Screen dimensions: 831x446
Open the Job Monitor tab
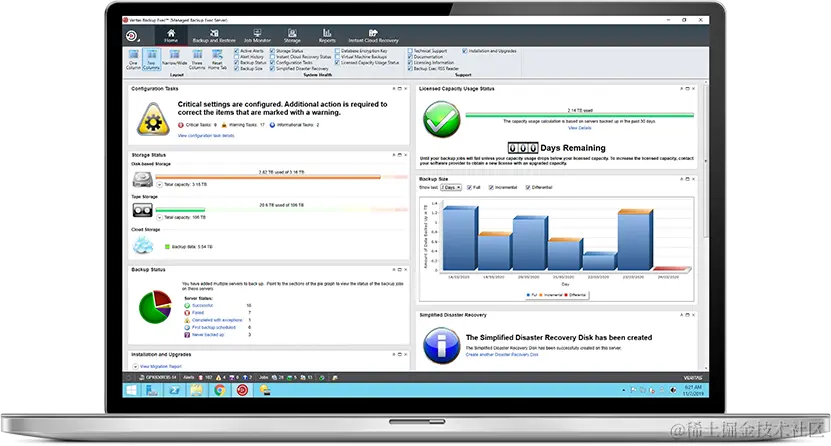pyautogui.click(x=257, y=36)
